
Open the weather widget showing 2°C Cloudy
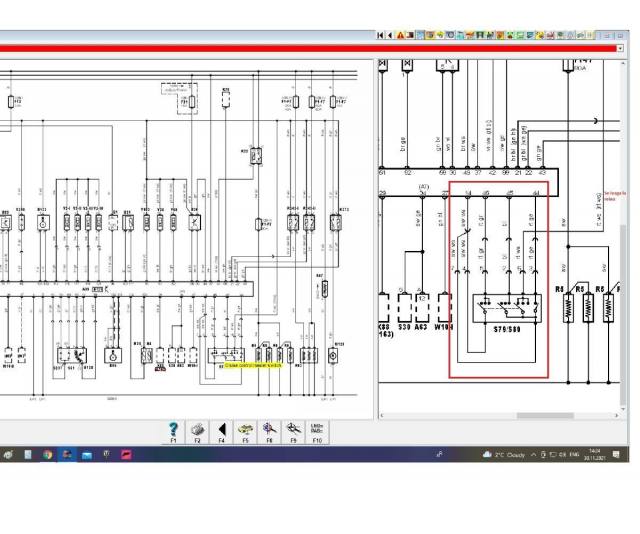[x=504, y=454]
